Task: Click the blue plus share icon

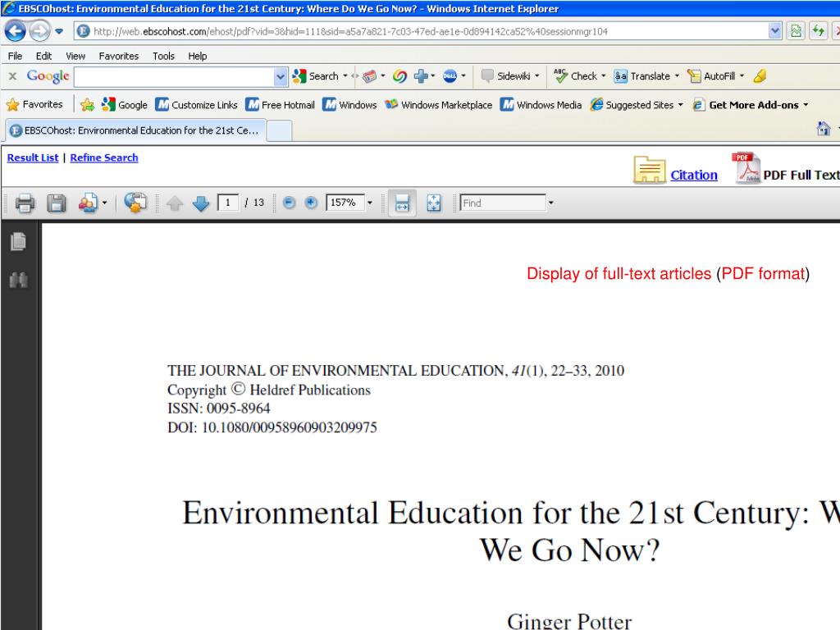Action: tap(421, 76)
